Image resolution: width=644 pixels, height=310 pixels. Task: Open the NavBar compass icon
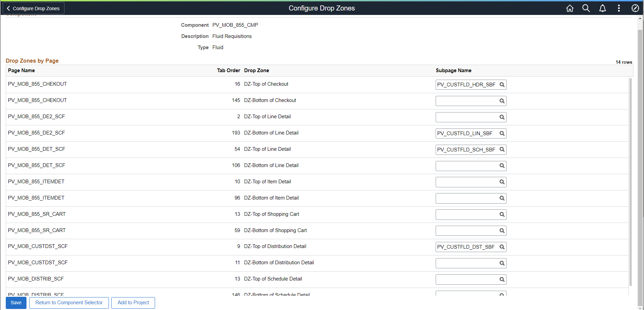point(635,8)
